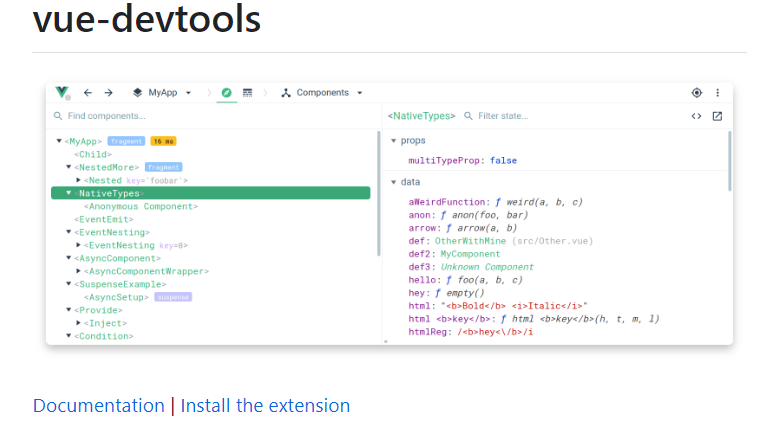
Task: Click the MyApp layers icon
Action: coord(138,92)
